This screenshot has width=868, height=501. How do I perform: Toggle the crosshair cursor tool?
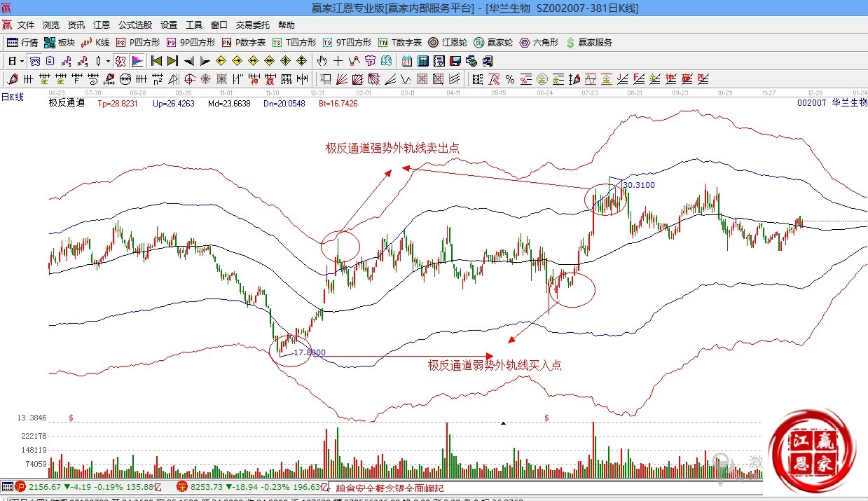(338, 61)
